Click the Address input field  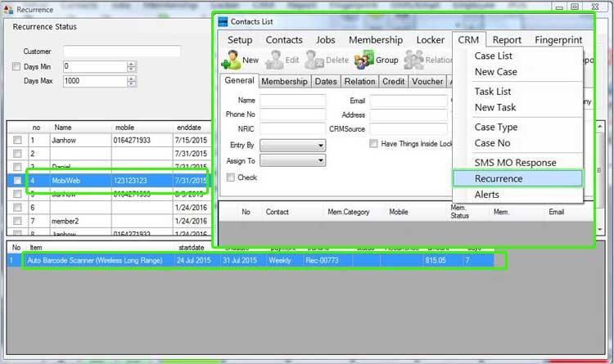409,115
